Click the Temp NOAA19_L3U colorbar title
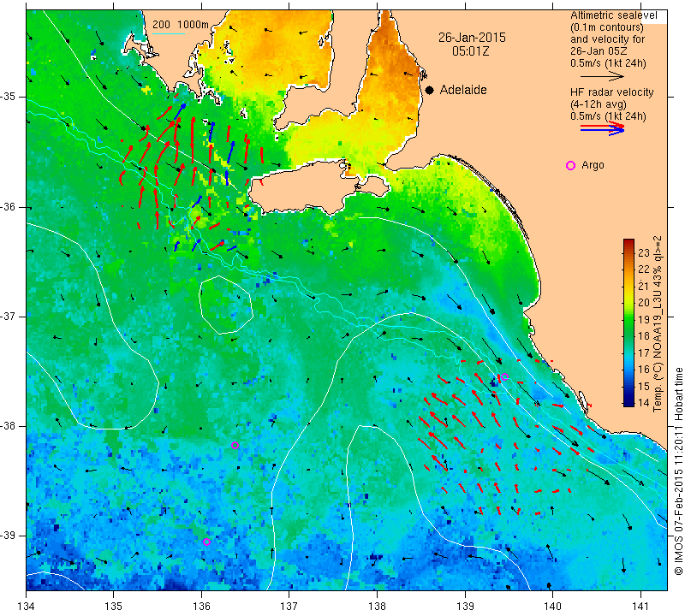This screenshot has width=685, height=616. [x=658, y=323]
